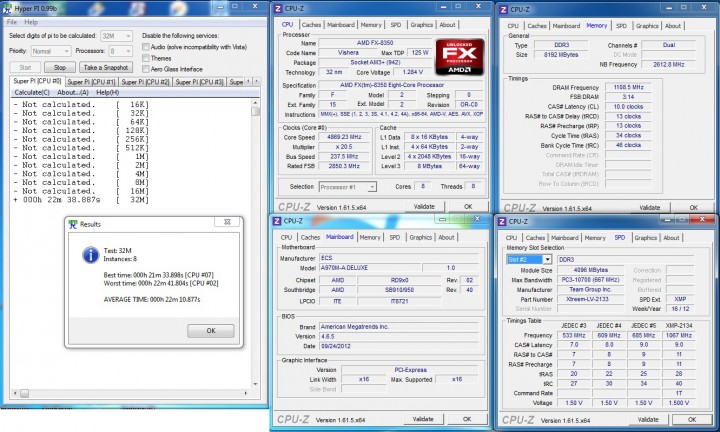Switch to Super PI [CPU #2] tab
Viewport: 720px width, 432px height.
coord(145,82)
